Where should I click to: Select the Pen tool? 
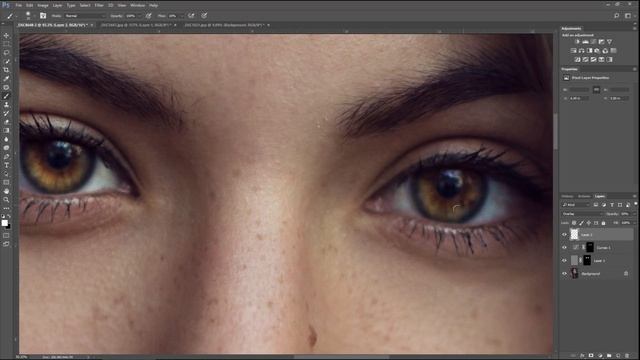(x=6, y=156)
